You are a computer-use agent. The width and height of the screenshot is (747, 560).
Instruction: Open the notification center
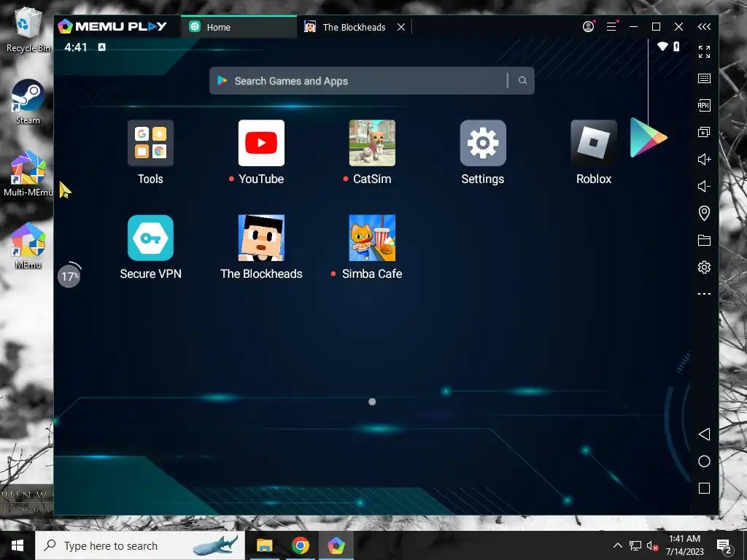point(724,546)
